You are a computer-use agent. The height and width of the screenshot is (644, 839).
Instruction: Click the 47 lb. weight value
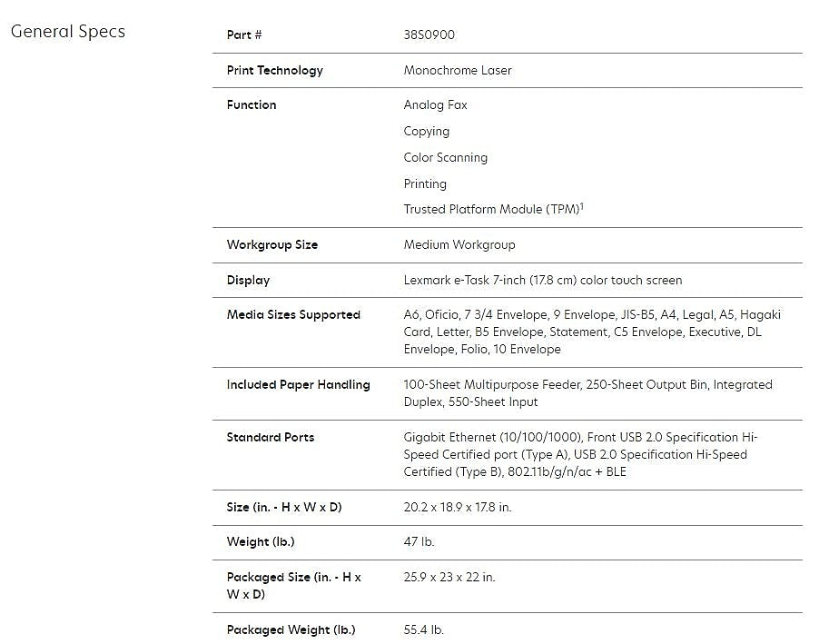tap(419, 542)
